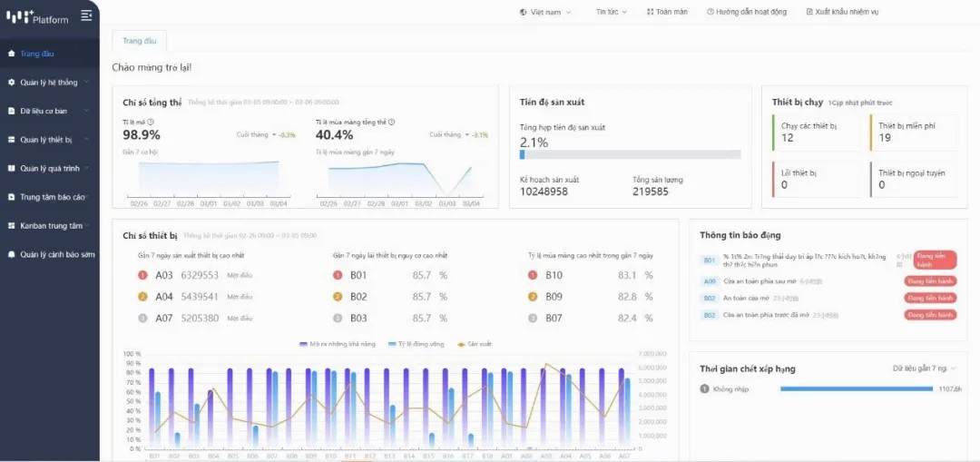This screenshot has width=980, height=462.
Task: Click the Chạy các thiết bị card
Action: tap(818, 132)
